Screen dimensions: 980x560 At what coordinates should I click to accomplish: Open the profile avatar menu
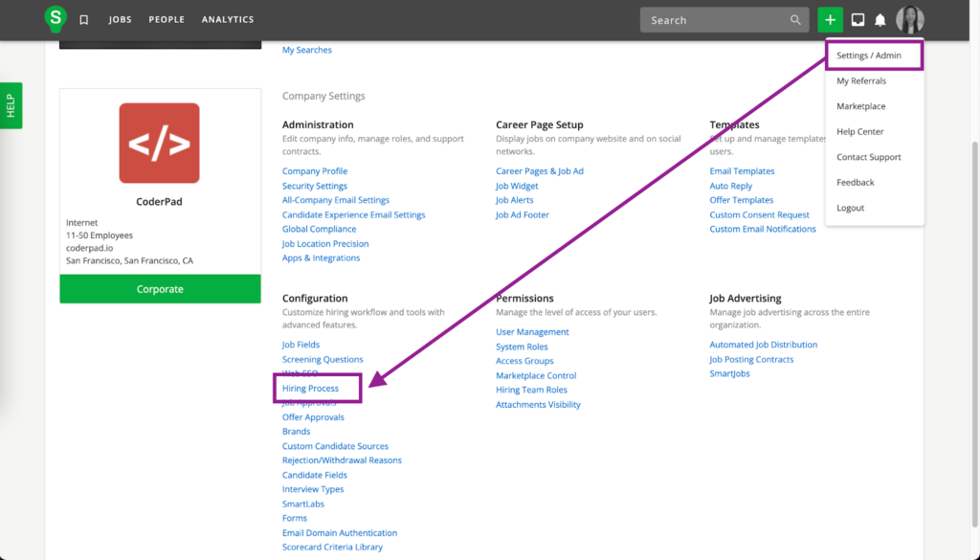coord(909,18)
